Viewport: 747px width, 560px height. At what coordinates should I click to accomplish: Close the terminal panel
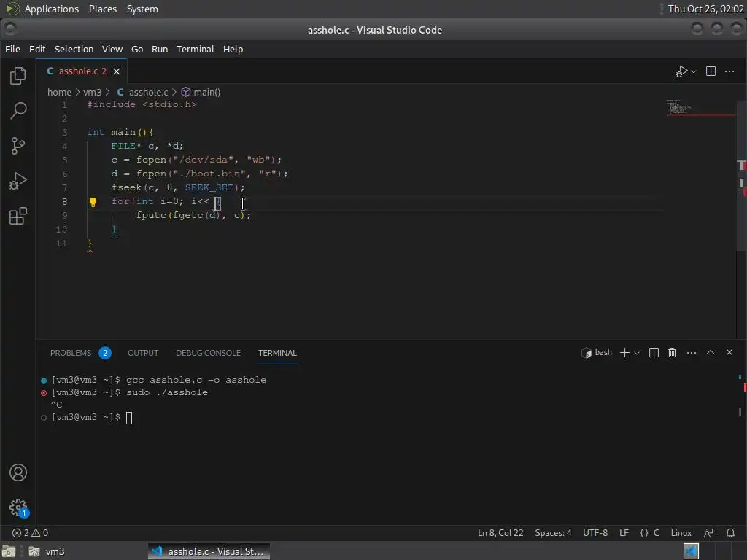pos(729,352)
